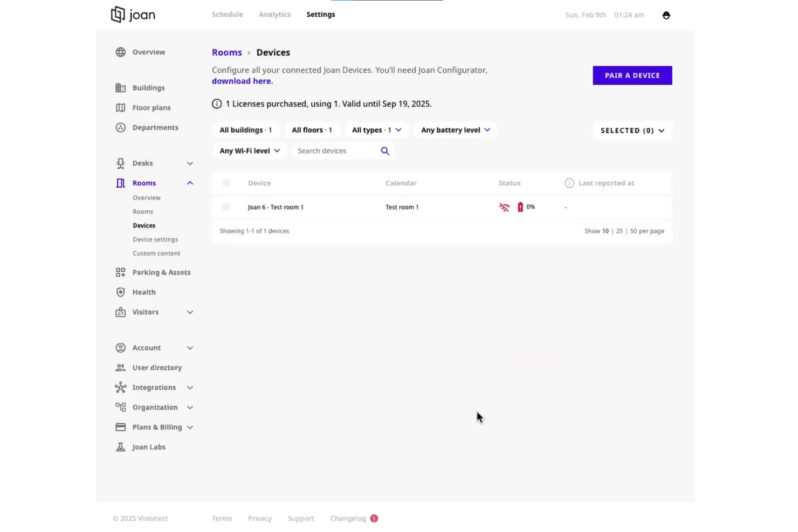Open Custom content submenu item
Image resolution: width=798 pixels, height=532 pixels.
click(156, 253)
